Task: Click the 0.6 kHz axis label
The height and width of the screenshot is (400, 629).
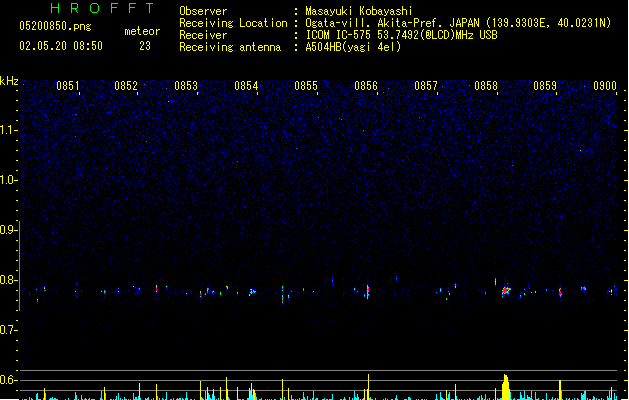Action: pos(7,380)
